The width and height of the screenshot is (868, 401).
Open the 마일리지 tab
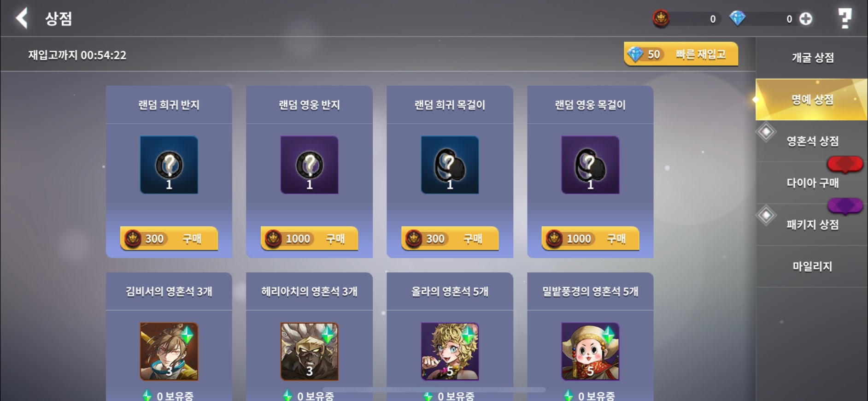(x=812, y=266)
